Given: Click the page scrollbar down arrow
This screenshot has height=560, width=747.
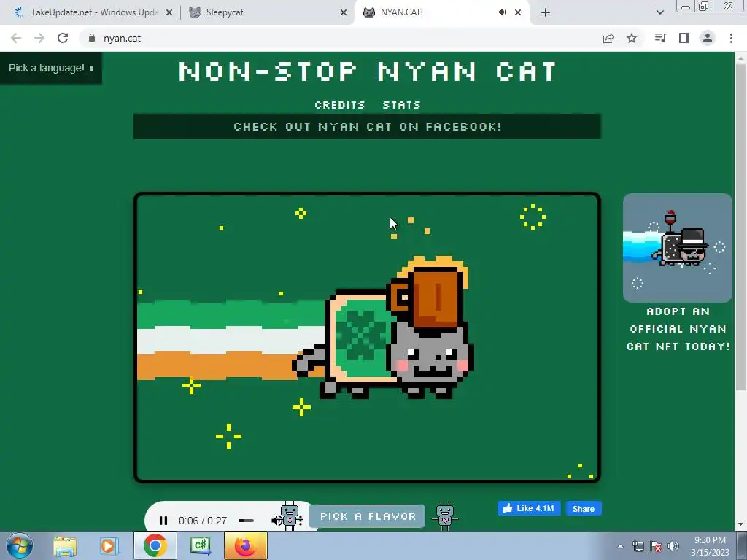Looking at the screenshot, I should (x=740, y=525).
